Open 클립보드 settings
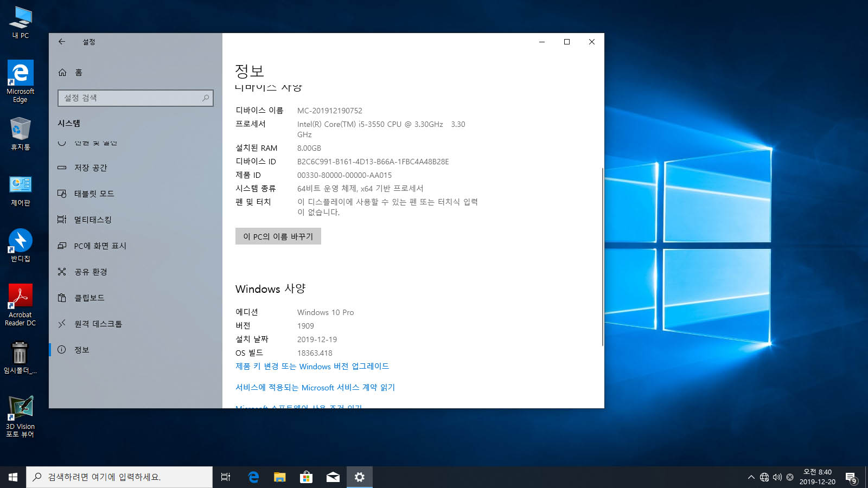The image size is (868, 488). click(136, 298)
